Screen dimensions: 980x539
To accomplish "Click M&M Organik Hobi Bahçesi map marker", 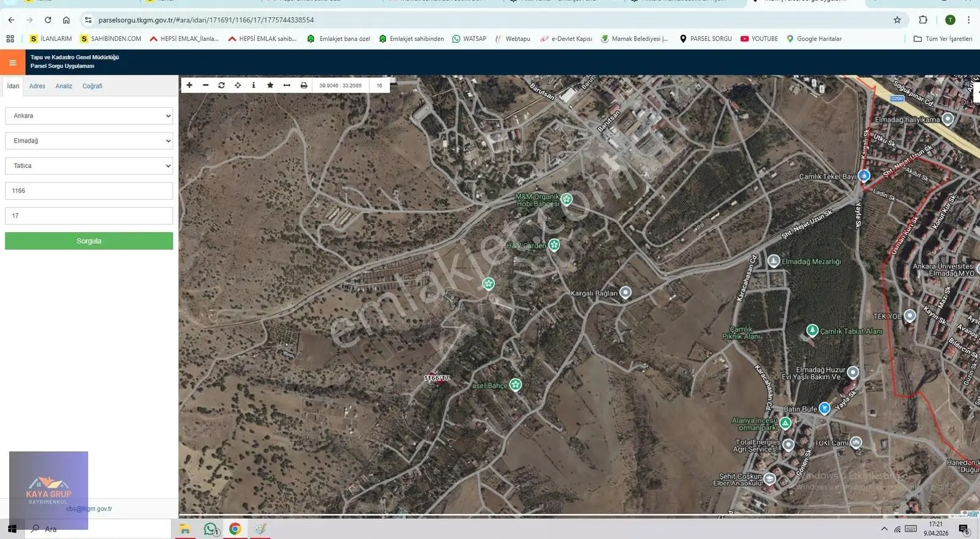I will tap(567, 199).
